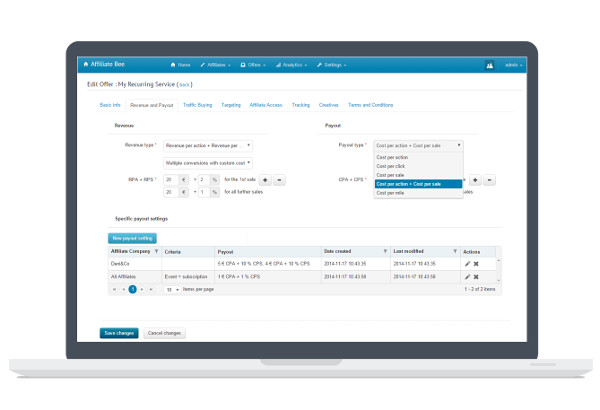Choose 'Cost per click' option

(418, 166)
